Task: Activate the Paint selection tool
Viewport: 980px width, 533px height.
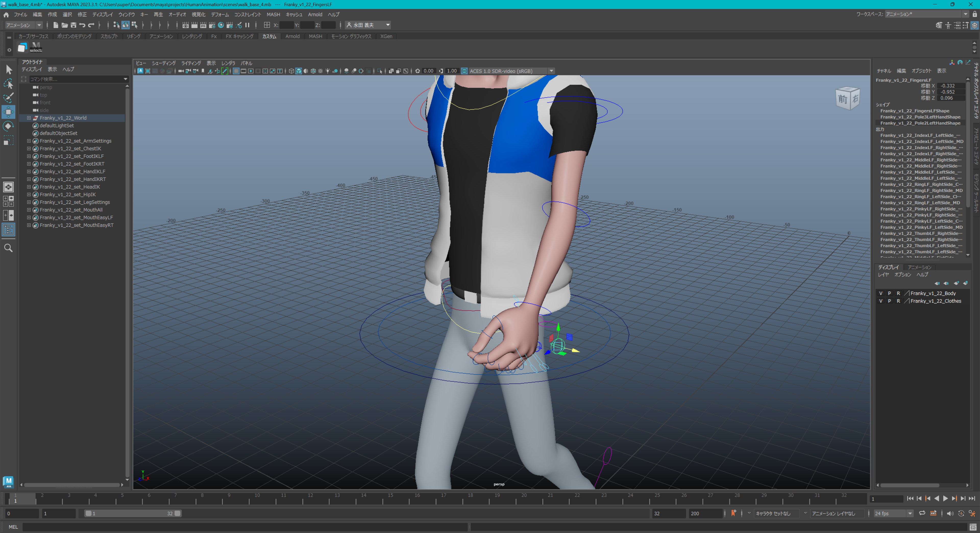Action: 9,98
